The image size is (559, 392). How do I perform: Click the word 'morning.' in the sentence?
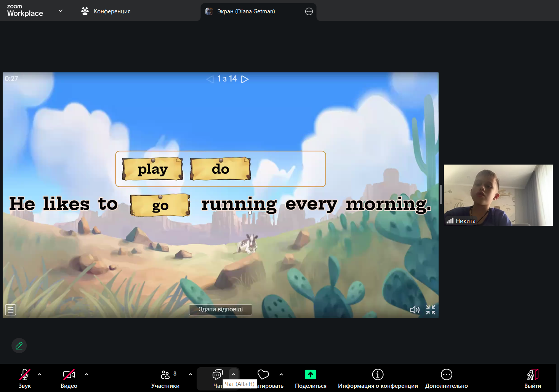[x=388, y=205]
